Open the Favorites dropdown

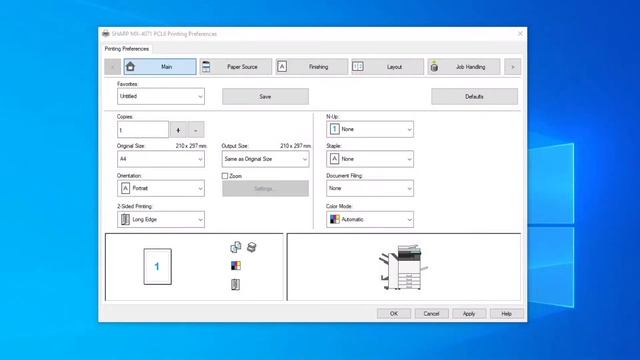pyautogui.click(x=161, y=96)
